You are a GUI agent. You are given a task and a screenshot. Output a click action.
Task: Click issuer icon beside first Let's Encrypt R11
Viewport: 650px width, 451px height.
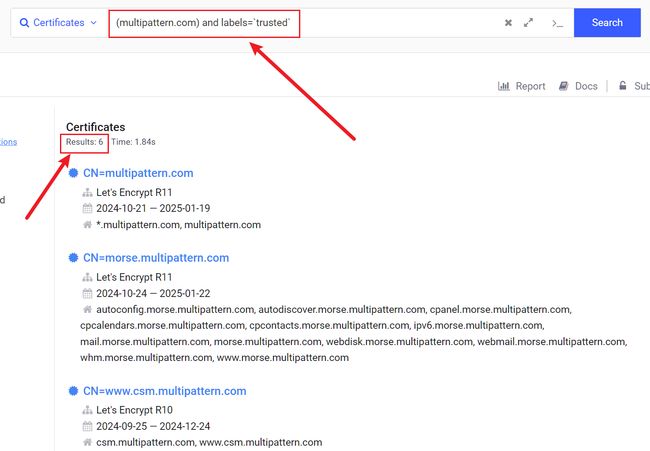click(87, 192)
